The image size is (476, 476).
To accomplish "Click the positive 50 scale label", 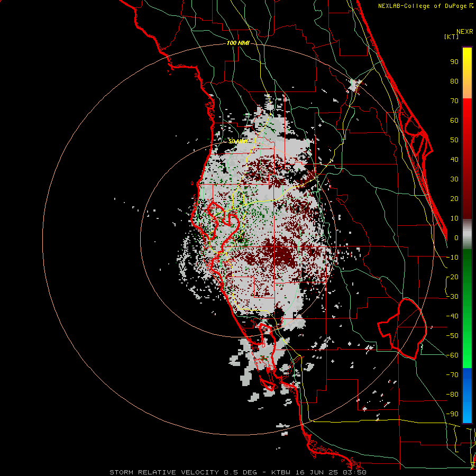I will click(454, 140).
